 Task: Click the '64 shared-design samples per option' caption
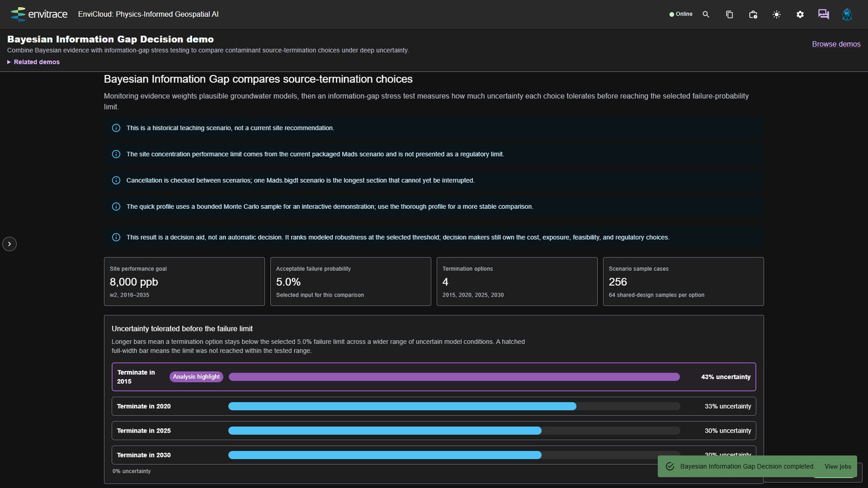656,295
